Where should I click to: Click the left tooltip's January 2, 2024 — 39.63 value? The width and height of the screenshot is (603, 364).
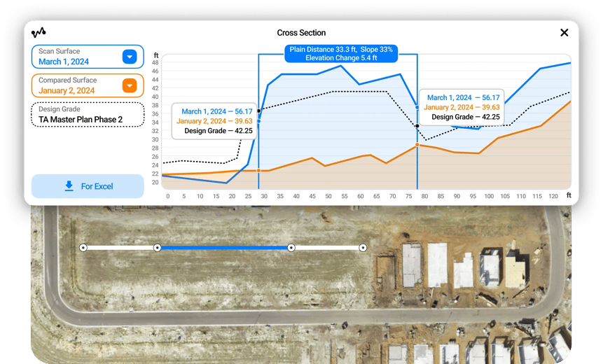coord(214,121)
